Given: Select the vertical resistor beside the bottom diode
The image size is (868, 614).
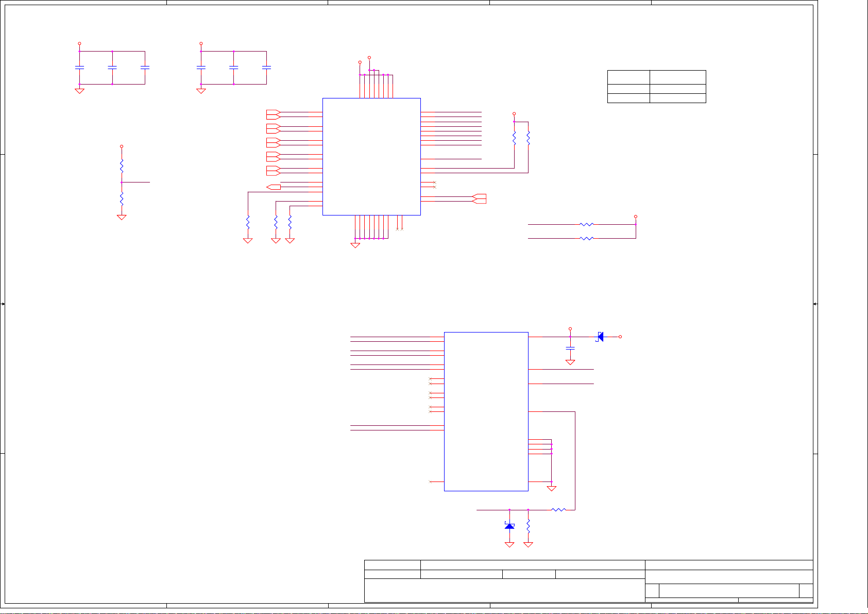Looking at the screenshot, I should click(528, 526).
